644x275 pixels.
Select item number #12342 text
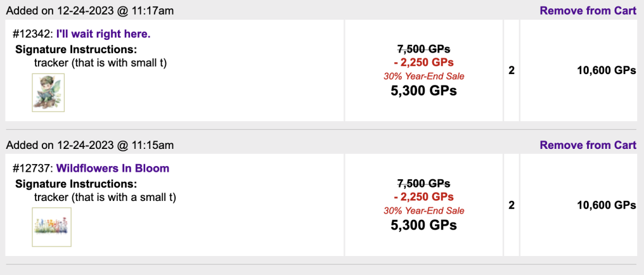pyautogui.click(x=33, y=34)
